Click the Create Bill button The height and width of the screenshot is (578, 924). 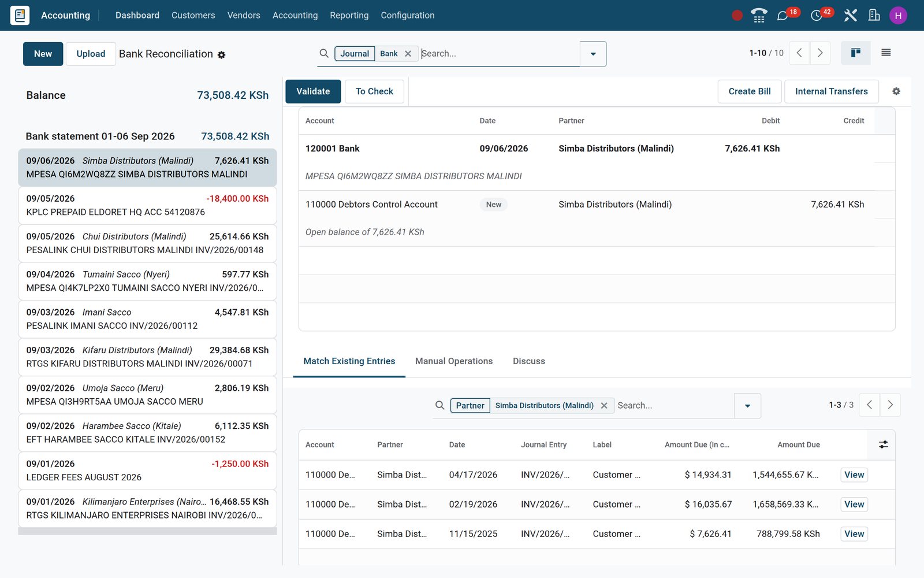(750, 91)
